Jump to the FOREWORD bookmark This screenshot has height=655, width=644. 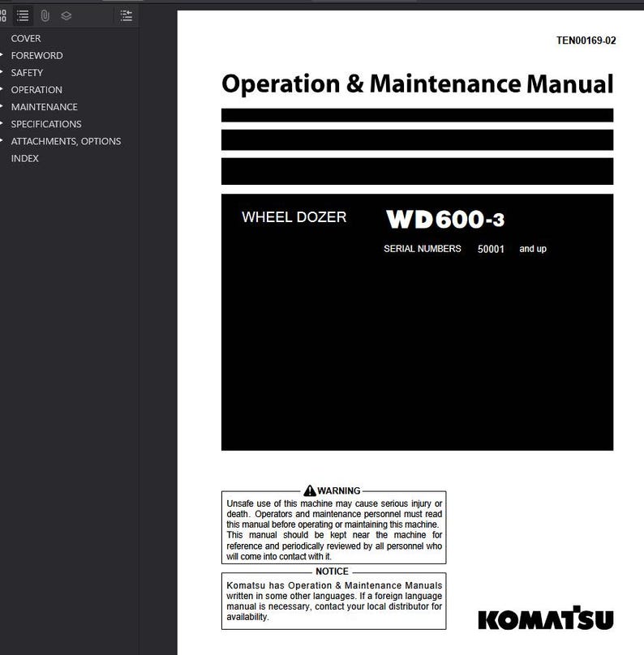click(x=36, y=56)
